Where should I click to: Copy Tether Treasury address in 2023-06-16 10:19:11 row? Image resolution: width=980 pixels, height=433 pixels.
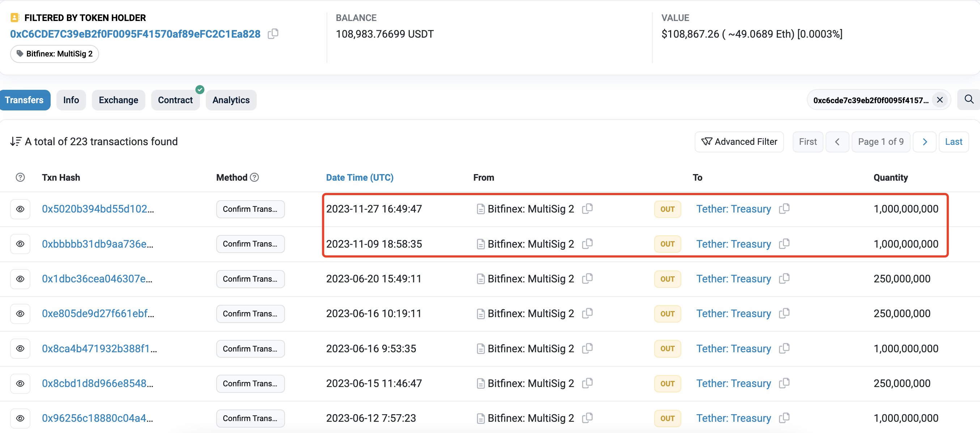[784, 314]
